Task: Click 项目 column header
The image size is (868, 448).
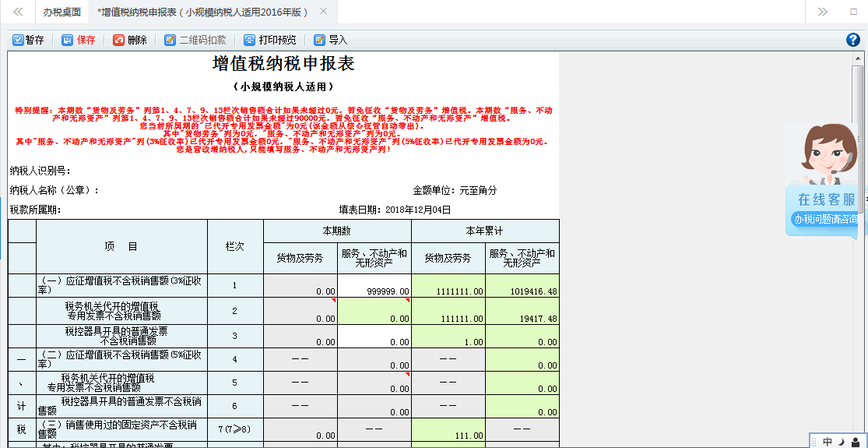Action: point(121,246)
